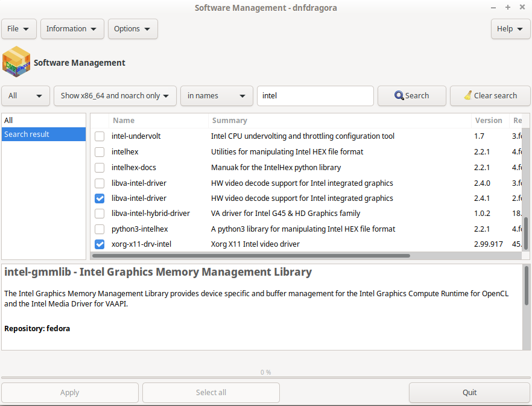Click the version value 2.4.1
The height and width of the screenshot is (406, 532).
click(x=482, y=198)
